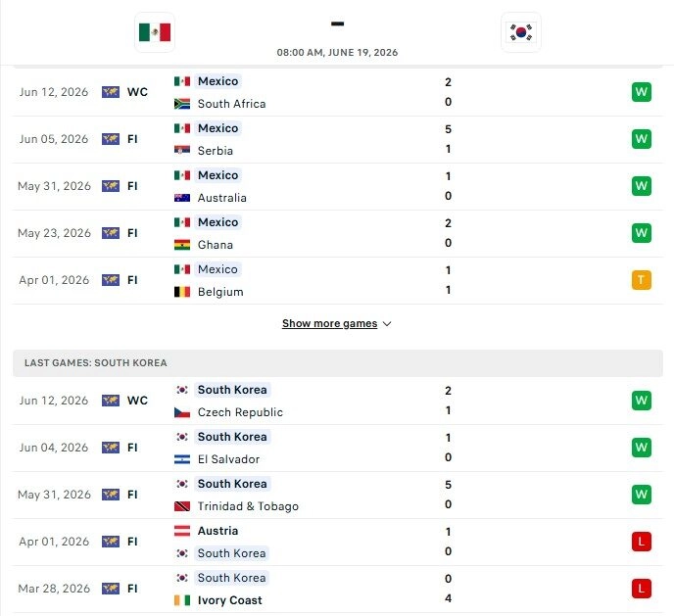The image size is (674, 616).
Task: Click the red loss badge for Austria match
Action: point(642,542)
